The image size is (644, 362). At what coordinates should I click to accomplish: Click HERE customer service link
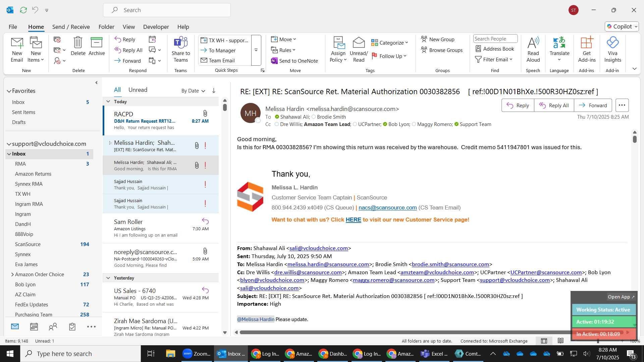[353, 220]
